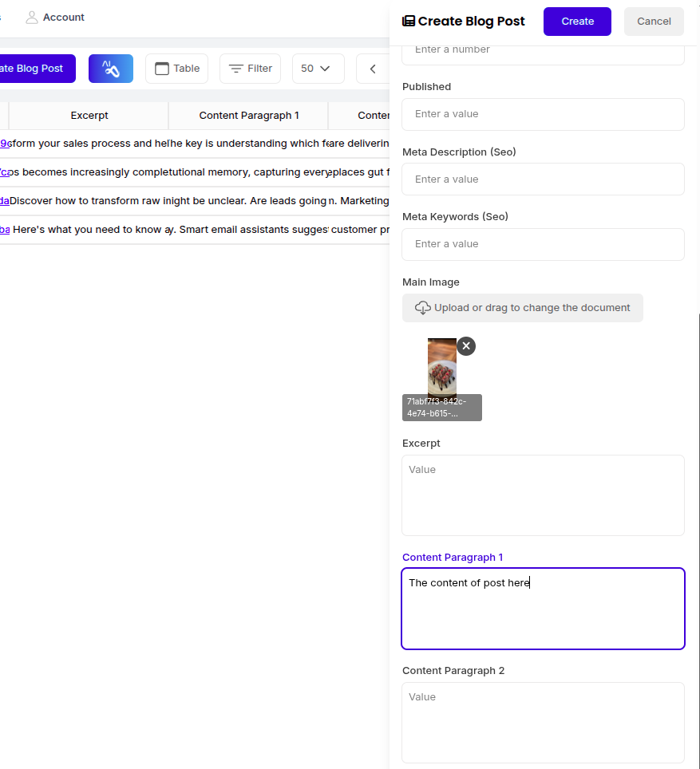The height and width of the screenshot is (769, 700).
Task: Click the Content Paragraph 2 text area
Action: pyautogui.click(x=543, y=722)
